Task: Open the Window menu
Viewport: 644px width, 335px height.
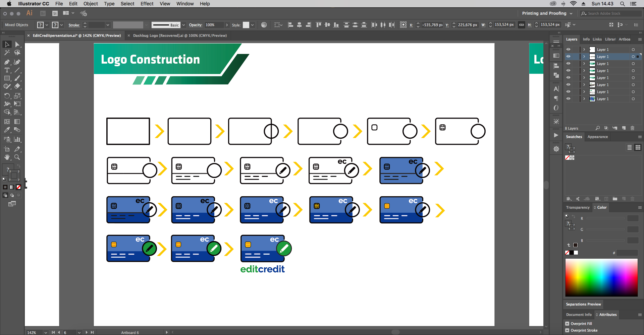Action: tap(185, 4)
